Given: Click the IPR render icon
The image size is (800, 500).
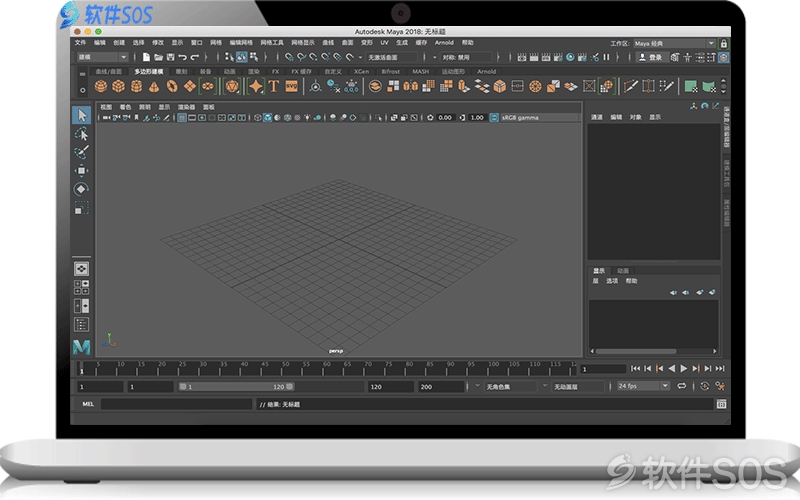Looking at the screenshot, I should tap(546, 57).
